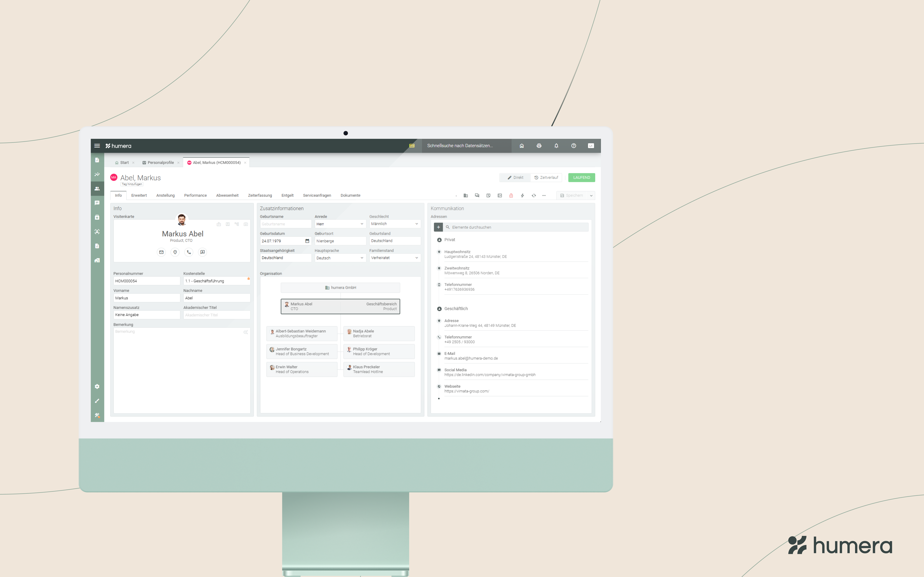Click the home icon in top bar
This screenshot has height=577, width=924.
click(522, 146)
